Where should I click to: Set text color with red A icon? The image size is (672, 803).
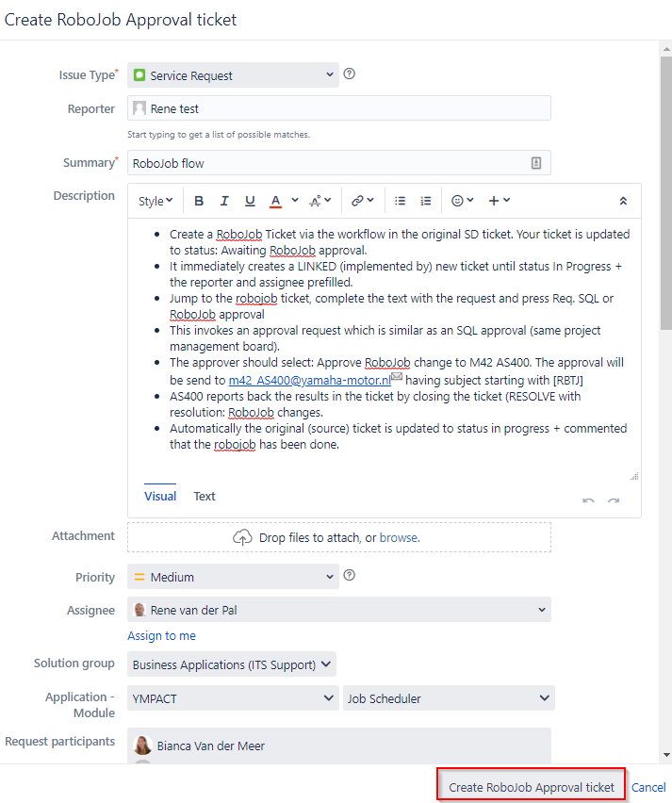(275, 201)
